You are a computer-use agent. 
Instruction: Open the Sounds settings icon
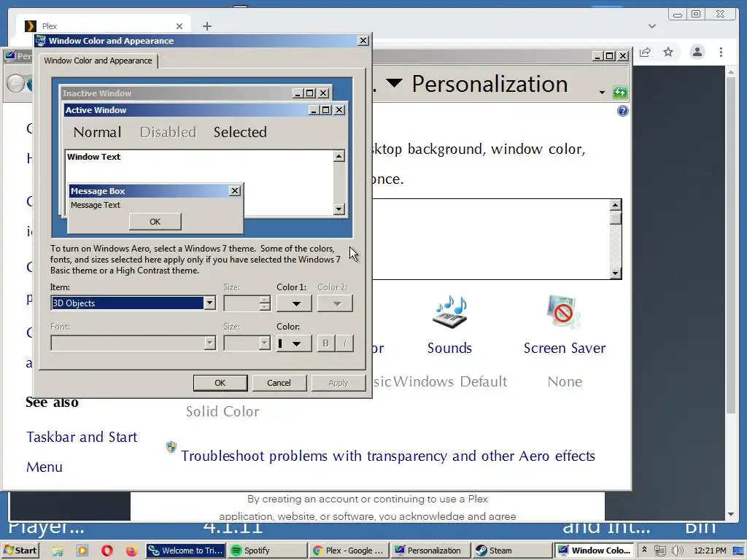tap(449, 312)
